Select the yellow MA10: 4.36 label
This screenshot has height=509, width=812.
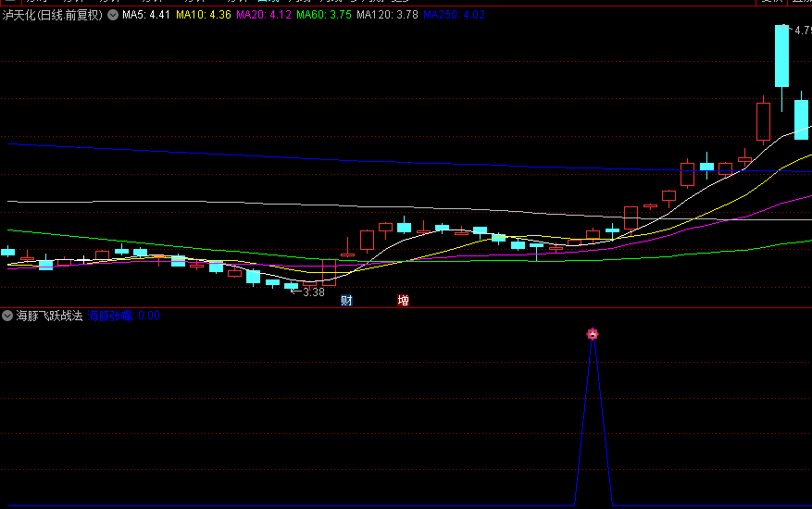coord(204,15)
